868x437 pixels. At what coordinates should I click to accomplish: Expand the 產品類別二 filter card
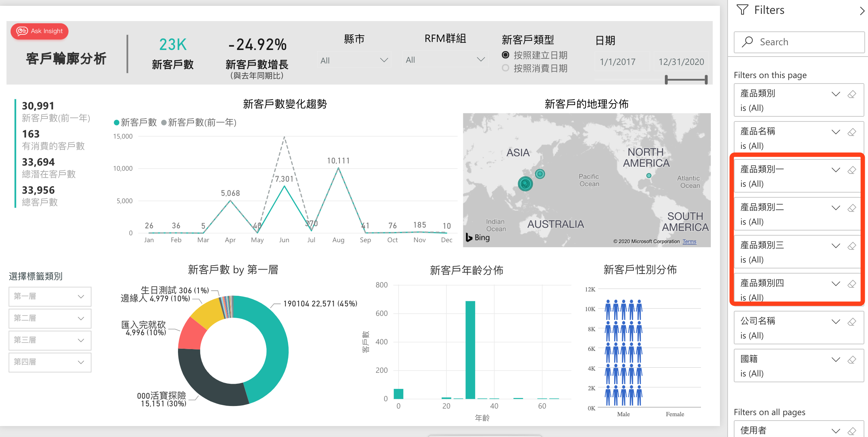[x=836, y=208]
